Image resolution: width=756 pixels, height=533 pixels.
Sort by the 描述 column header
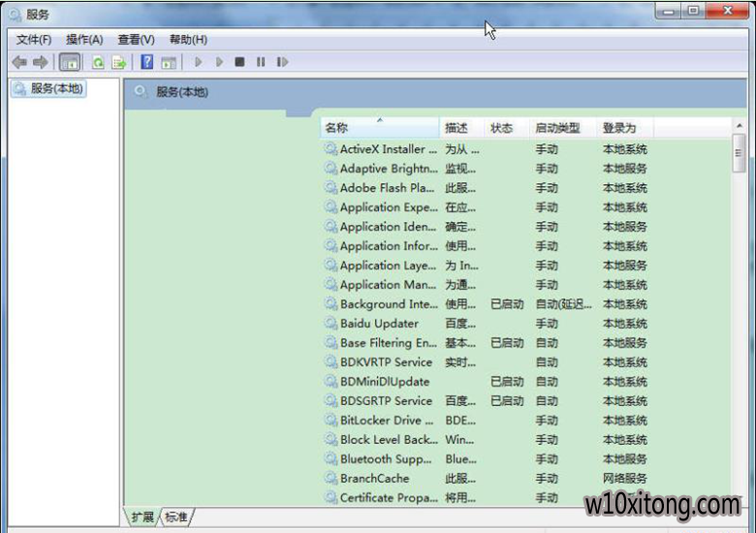pyautogui.click(x=461, y=128)
